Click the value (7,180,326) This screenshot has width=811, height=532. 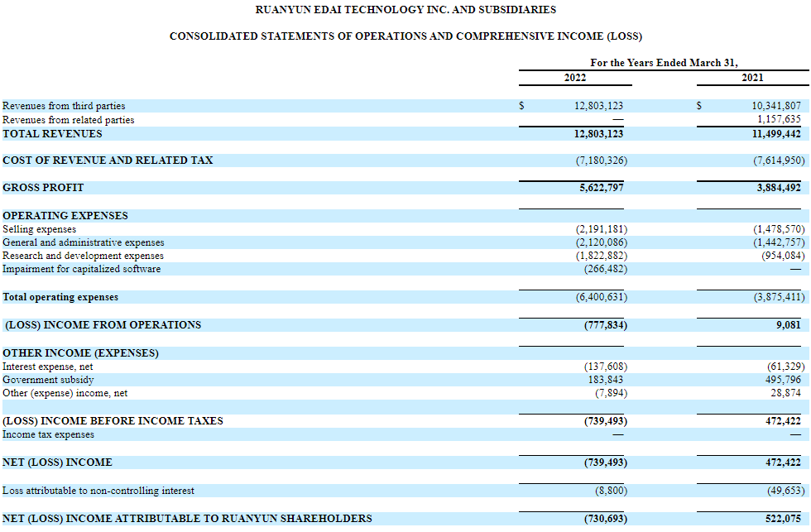602,161
